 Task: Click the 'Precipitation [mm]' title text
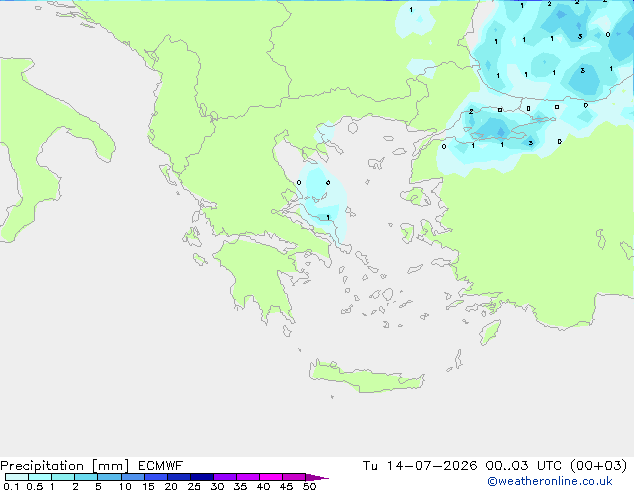(x=65, y=466)
